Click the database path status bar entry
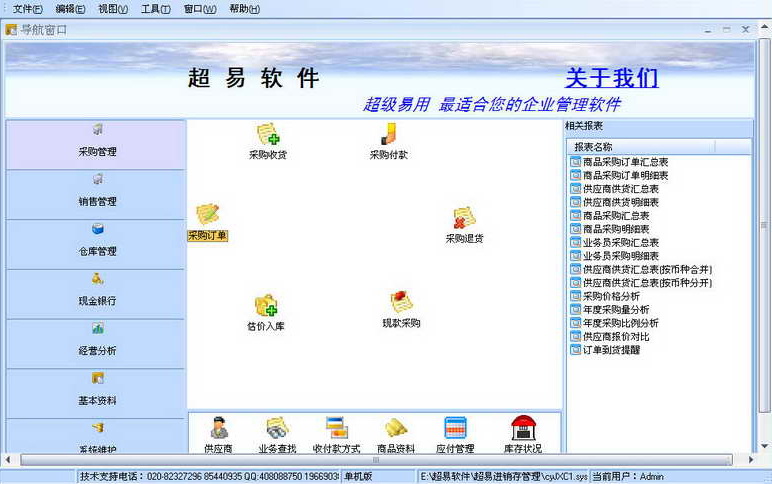The width and height of the screenshot is (772, 484). point(503,476)
